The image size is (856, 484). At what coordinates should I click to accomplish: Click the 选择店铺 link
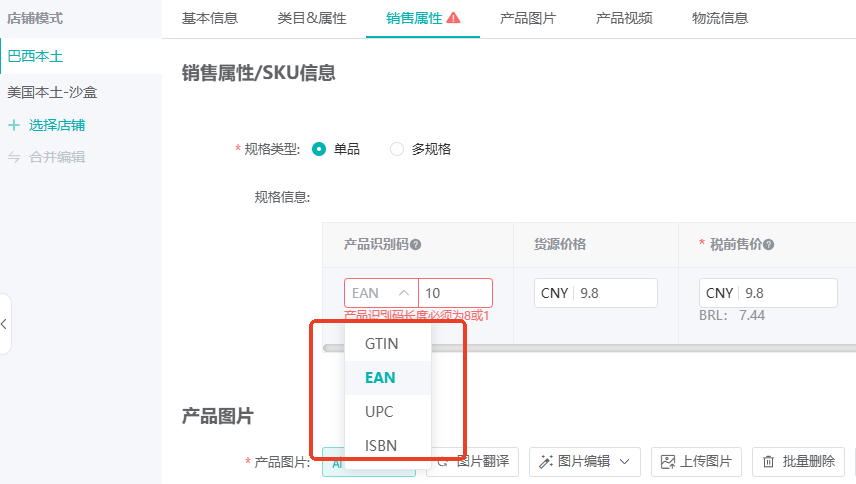pyautogui.click(x=57, y=125)
